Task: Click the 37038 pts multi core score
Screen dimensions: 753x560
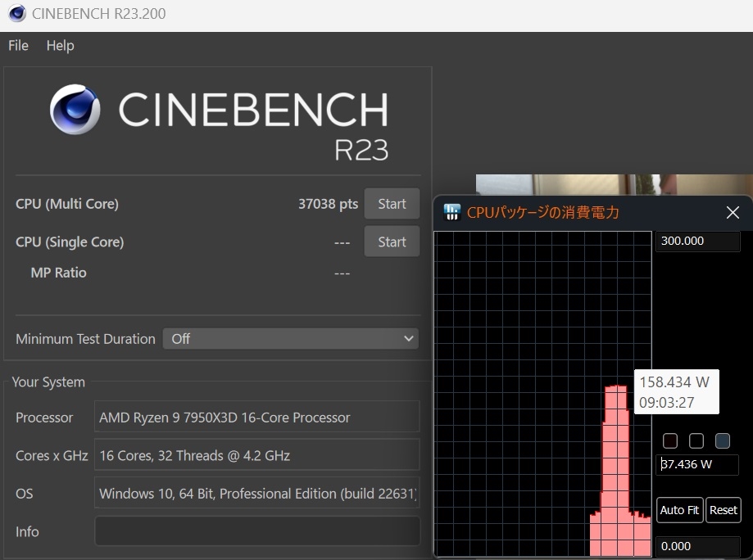Action: coord(328,204)
